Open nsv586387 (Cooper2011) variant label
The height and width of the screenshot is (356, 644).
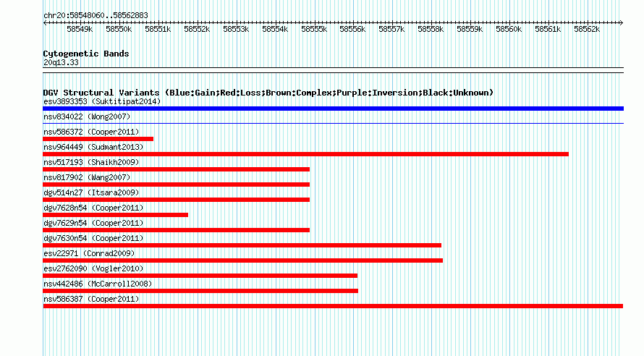pos(91,299)
